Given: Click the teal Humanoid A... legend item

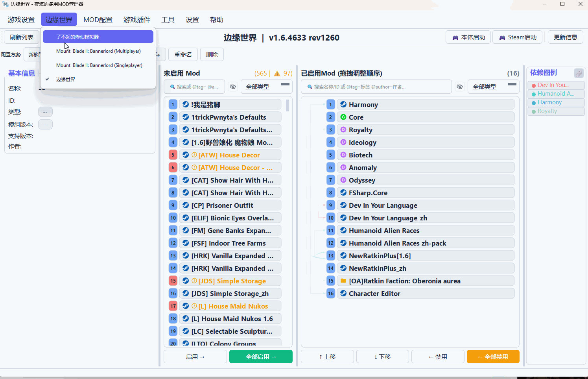Looking at the screenshot, I should (x=556, y=94).
